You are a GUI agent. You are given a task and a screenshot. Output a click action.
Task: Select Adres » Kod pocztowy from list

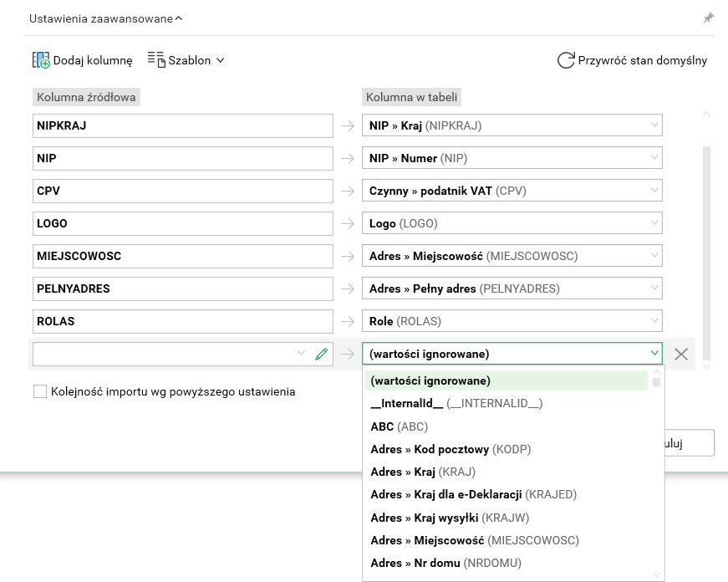coord(451,449)
